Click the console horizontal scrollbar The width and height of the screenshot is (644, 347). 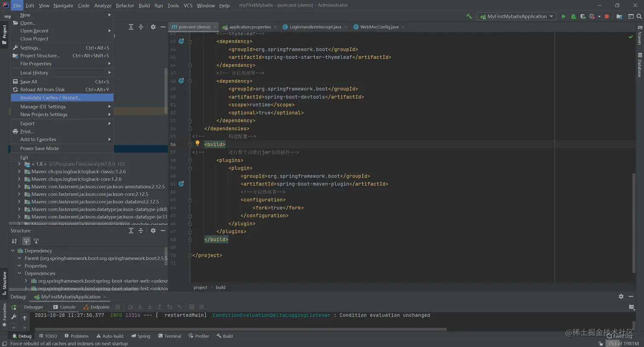click(x=241, y=329)
